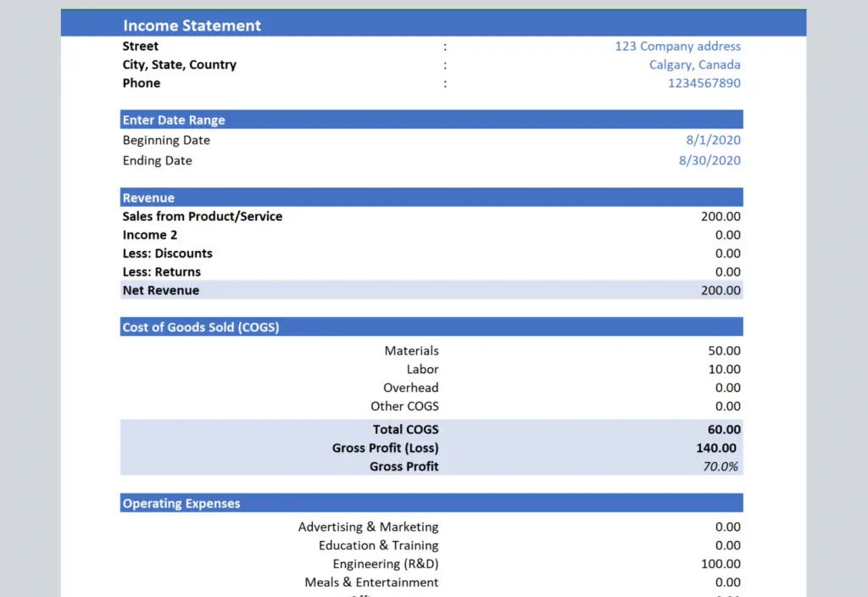
Task: Click the Income Statement title header
Action: click(x=192, y=25)
